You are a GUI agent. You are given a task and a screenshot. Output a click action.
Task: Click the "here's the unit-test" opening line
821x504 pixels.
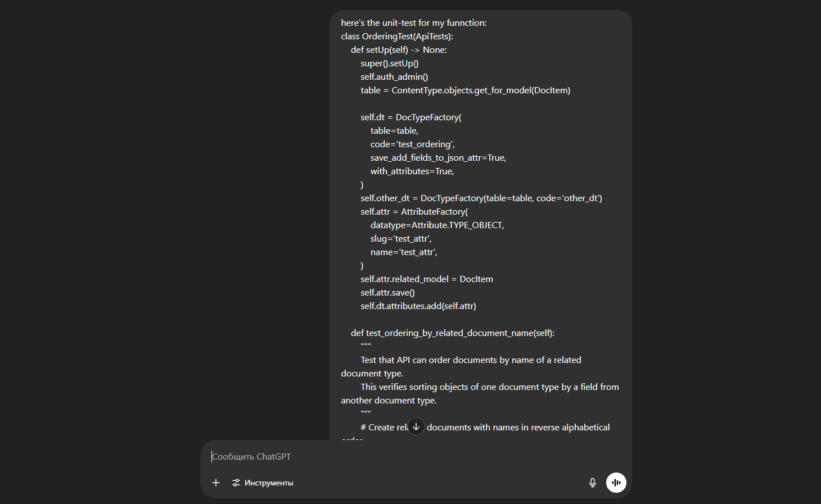point(413,23)
